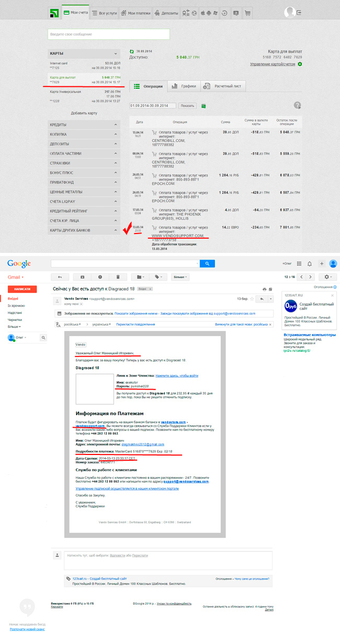This screenshot has width=340, height=644.
Task: Open Google apps grid icon
Action: [298, 263]
